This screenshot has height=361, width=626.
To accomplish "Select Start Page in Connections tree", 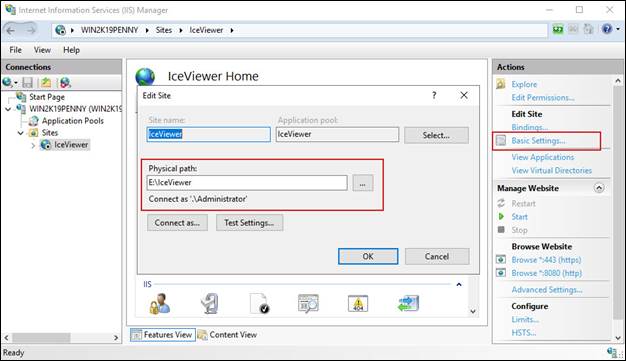I will click(47, 97).
